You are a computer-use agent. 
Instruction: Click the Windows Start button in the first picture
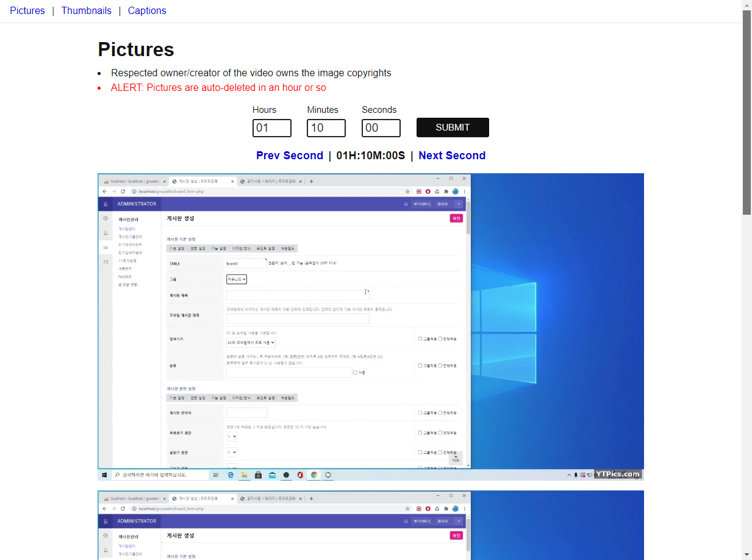point(104,475)
